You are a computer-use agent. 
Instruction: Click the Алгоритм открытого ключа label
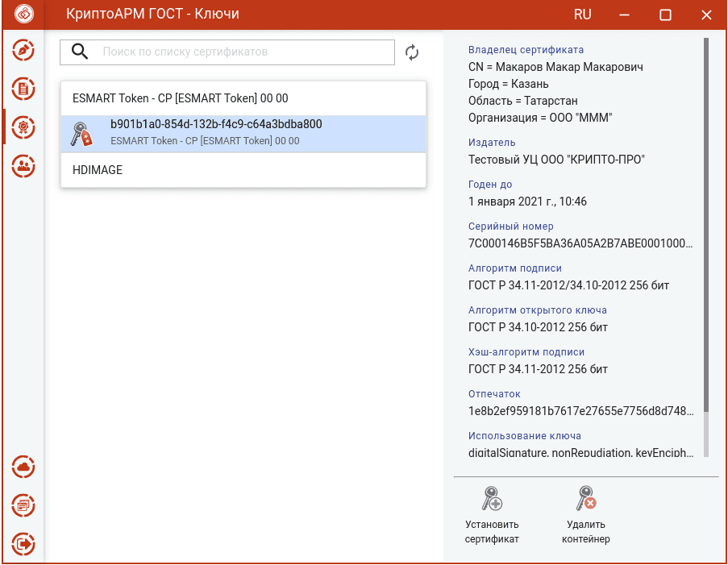point(537,310)
